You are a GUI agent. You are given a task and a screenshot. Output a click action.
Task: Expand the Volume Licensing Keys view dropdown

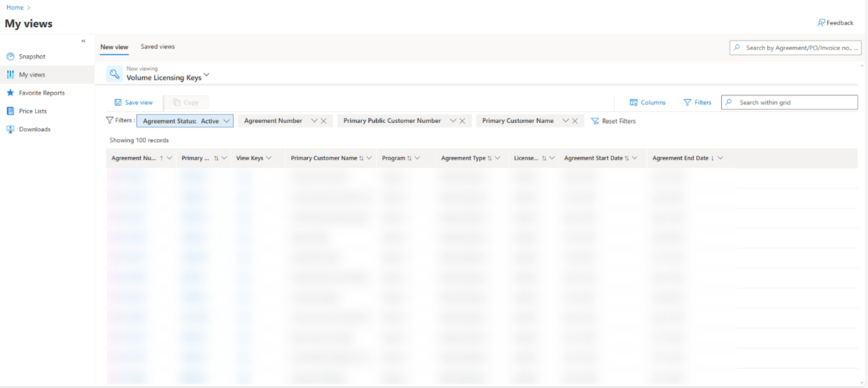pyautogui.click(x=206, y=75)
